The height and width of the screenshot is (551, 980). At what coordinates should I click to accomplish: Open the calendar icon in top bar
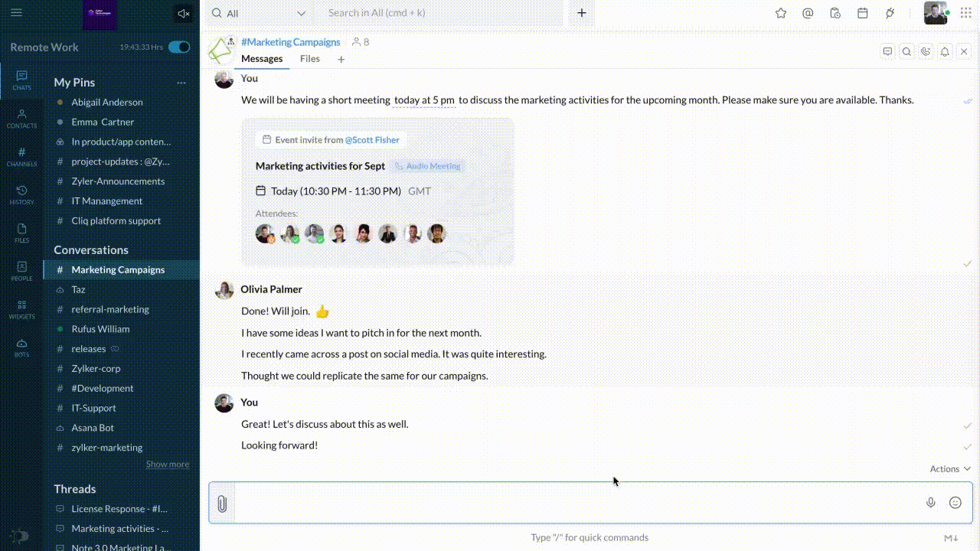862,13
